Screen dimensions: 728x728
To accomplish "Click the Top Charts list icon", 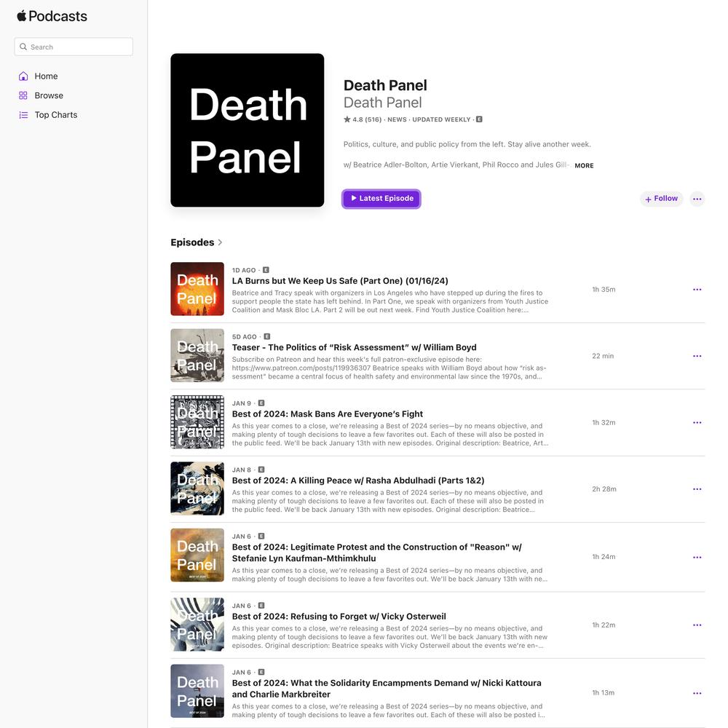I will point(23,115).
